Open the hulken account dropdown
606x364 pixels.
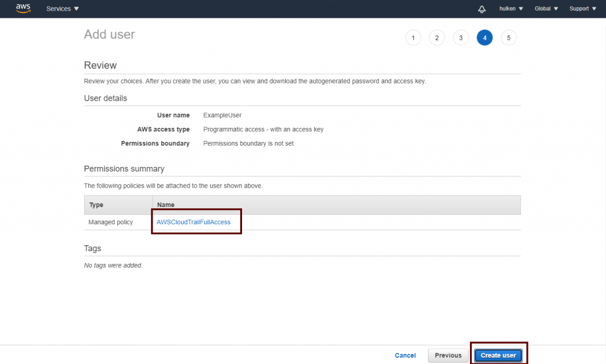(511, 9)
